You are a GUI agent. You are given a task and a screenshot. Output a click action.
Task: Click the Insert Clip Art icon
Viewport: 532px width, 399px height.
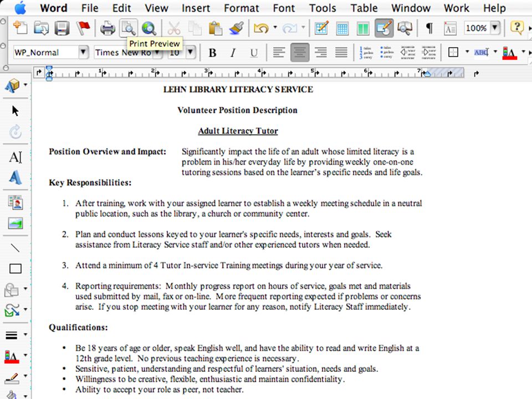point(16,203)
